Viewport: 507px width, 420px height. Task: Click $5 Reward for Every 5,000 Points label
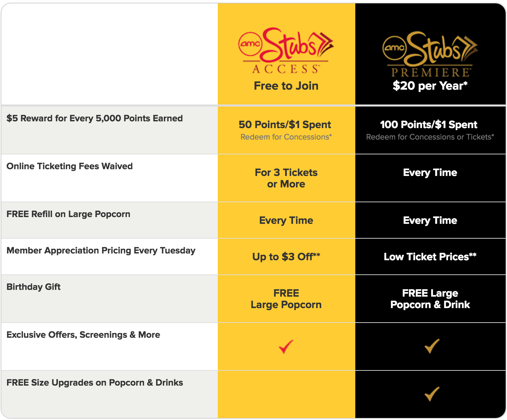(x=95, y=118)
